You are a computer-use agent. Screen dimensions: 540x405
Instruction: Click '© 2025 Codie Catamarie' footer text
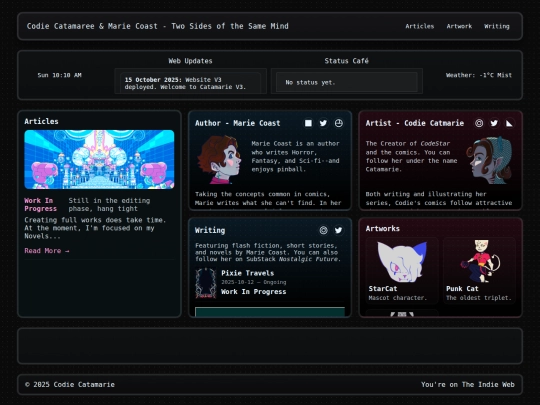pos(70,385)
